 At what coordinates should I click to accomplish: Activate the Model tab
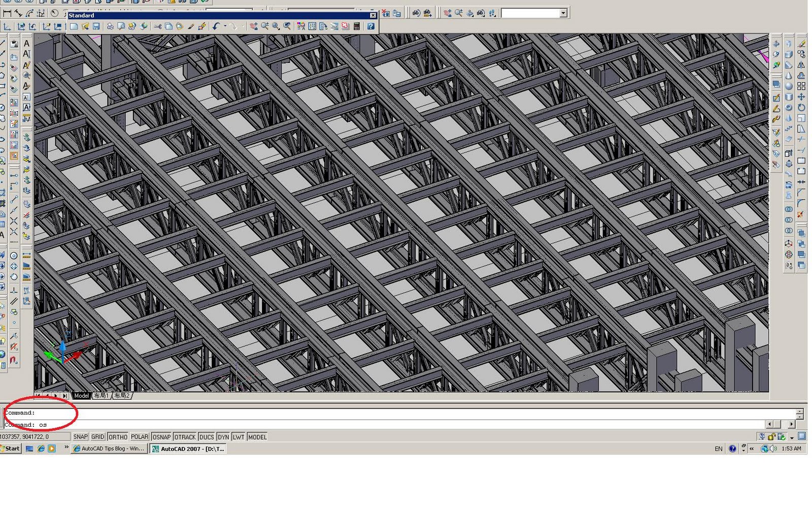[81, 395]
